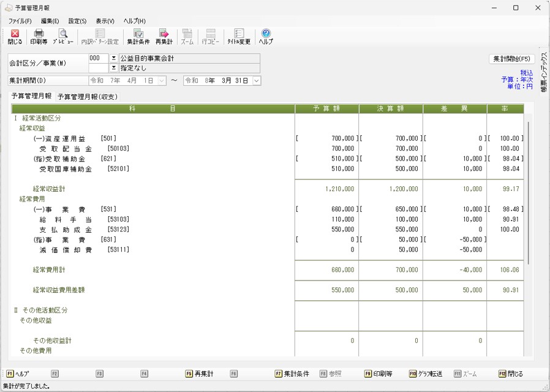This screenshot has width=550, height=392.
Task: Open the プレビュー preview tool
Action: (x=62, y=37)
